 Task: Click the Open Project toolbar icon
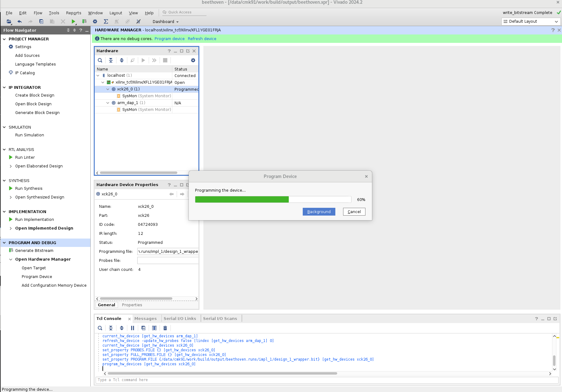[9, 21]
